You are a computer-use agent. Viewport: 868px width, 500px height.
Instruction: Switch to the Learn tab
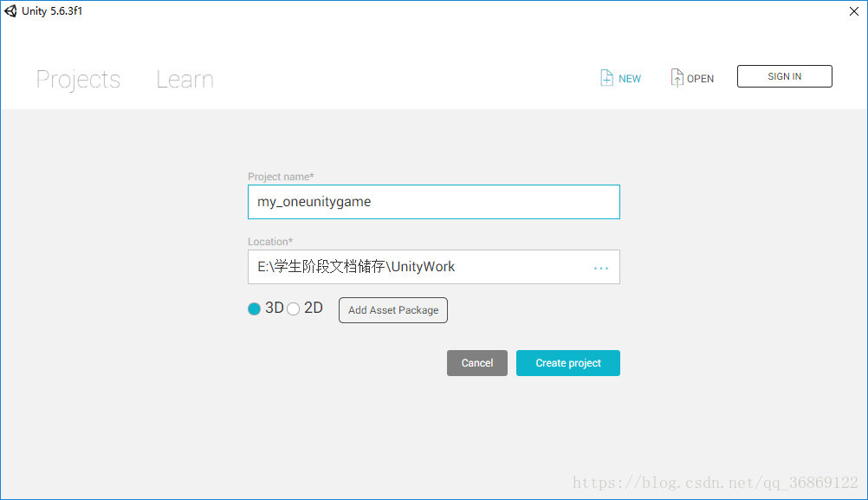click(185, 79)
